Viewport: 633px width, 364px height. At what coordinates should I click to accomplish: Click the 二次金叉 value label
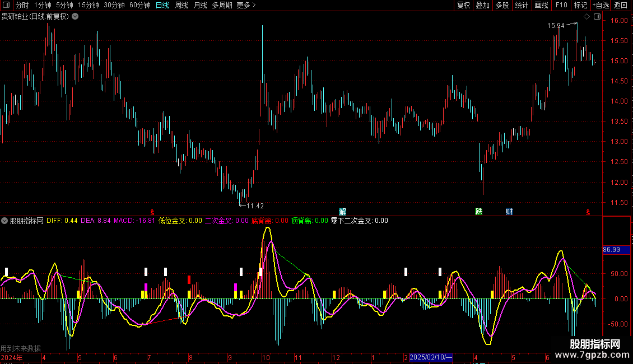tap(226, 221)
